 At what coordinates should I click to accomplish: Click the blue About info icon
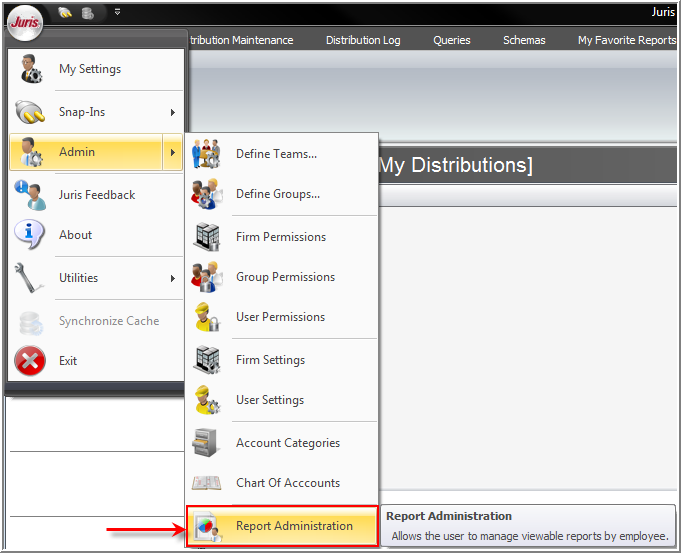coord(30,235)
